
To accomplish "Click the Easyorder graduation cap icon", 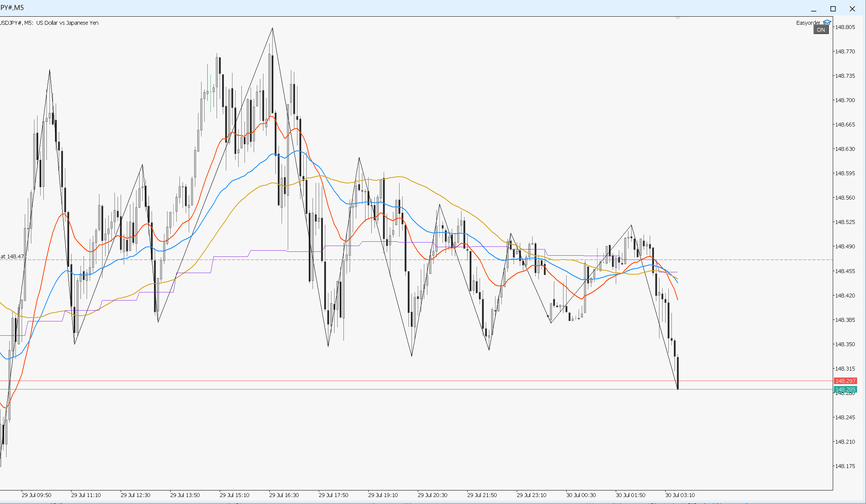I will pyautogui.click(x=827, y=22).
